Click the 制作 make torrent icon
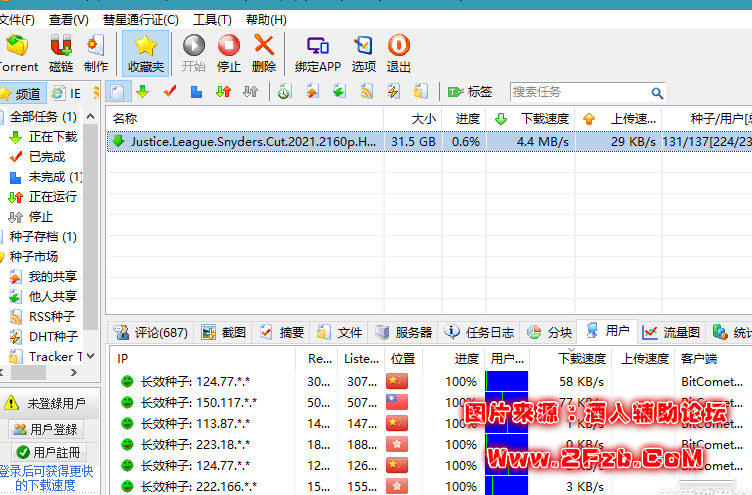This screenshot has width=752, height=495. pyautogui.click(x=95, y=53)
